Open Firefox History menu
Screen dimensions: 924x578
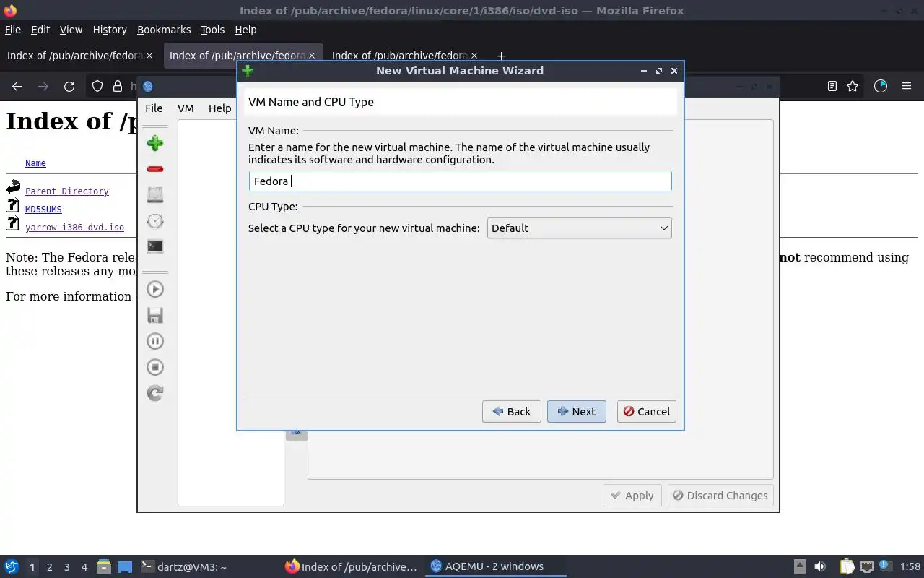pos(110,30)
